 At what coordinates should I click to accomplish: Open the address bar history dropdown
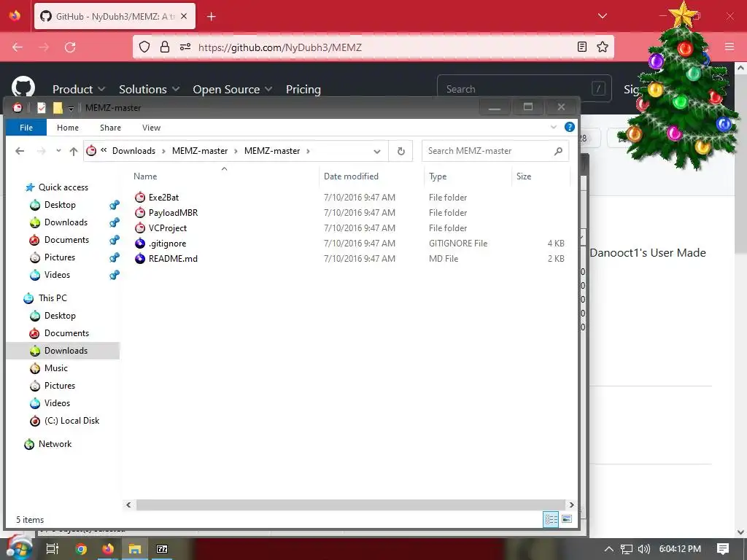coord(377,152)
